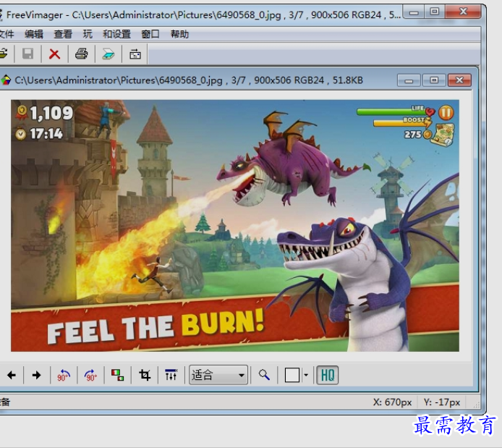Image resolution: width=502 pixels, height=448 pixels.
Task: Click the red X delete icon
Action: (x=54, y=54)
